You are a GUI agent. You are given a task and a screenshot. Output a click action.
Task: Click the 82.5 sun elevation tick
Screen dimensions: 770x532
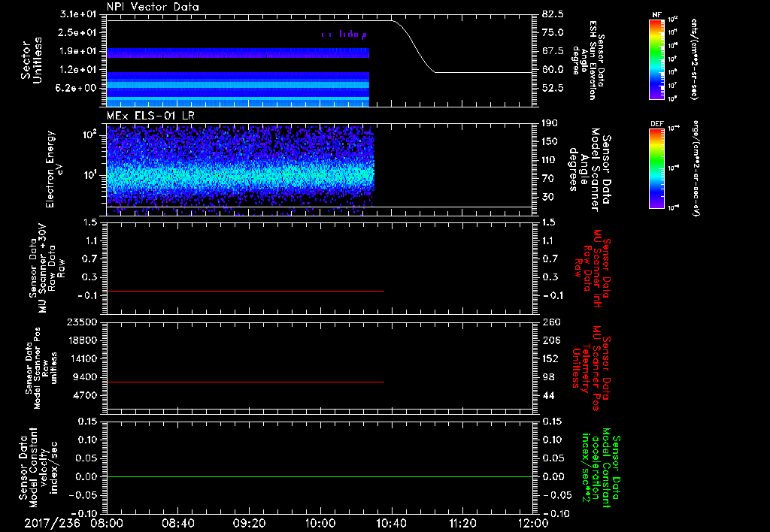point(553,14)
